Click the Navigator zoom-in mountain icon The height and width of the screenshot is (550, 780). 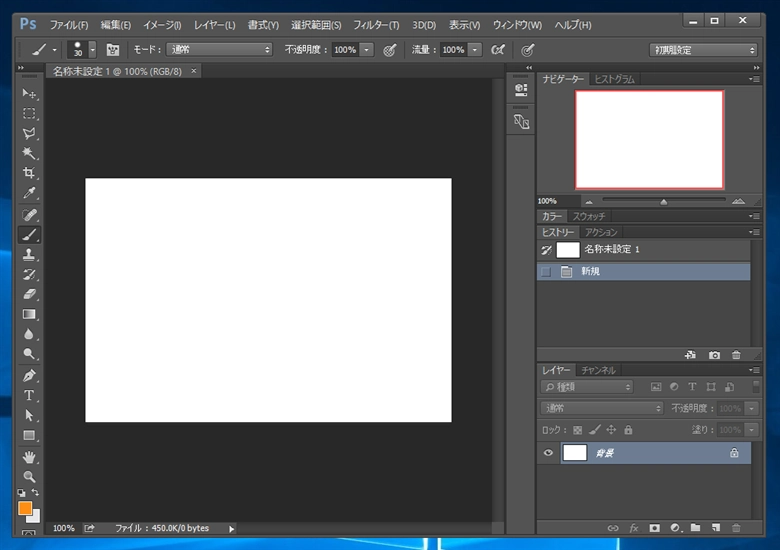tap(738, 201)
